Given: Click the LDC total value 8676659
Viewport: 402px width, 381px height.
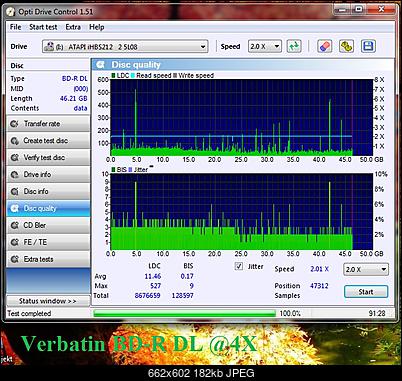Looking at the screenshot, I should (x=148, y=296).
